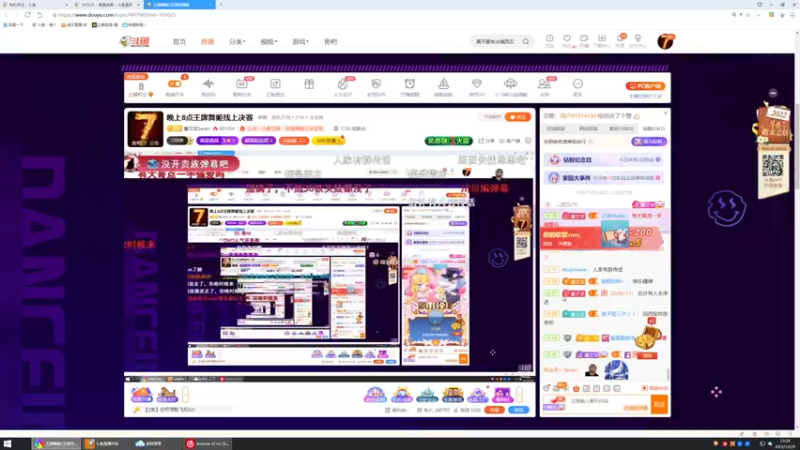Open dropdown left of 鱼丸 balance
The height and width of the screenshot is (450, 800).
(x=396, y=410)
